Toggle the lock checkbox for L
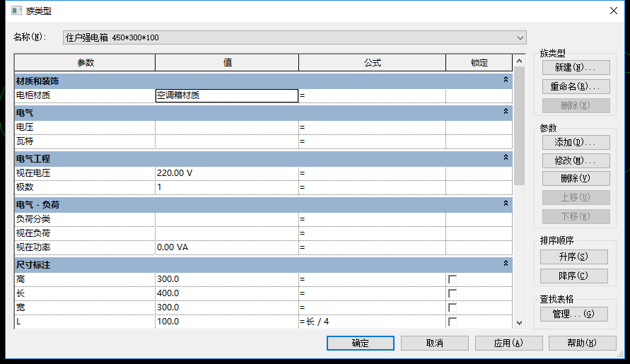The height and width of the screenshot is (364, 630). [453, 322]
